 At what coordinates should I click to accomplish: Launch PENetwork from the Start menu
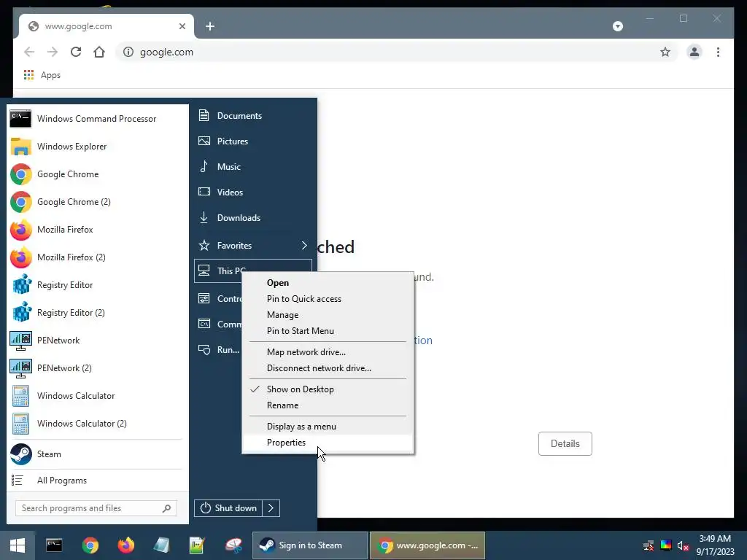click(97, 340)
